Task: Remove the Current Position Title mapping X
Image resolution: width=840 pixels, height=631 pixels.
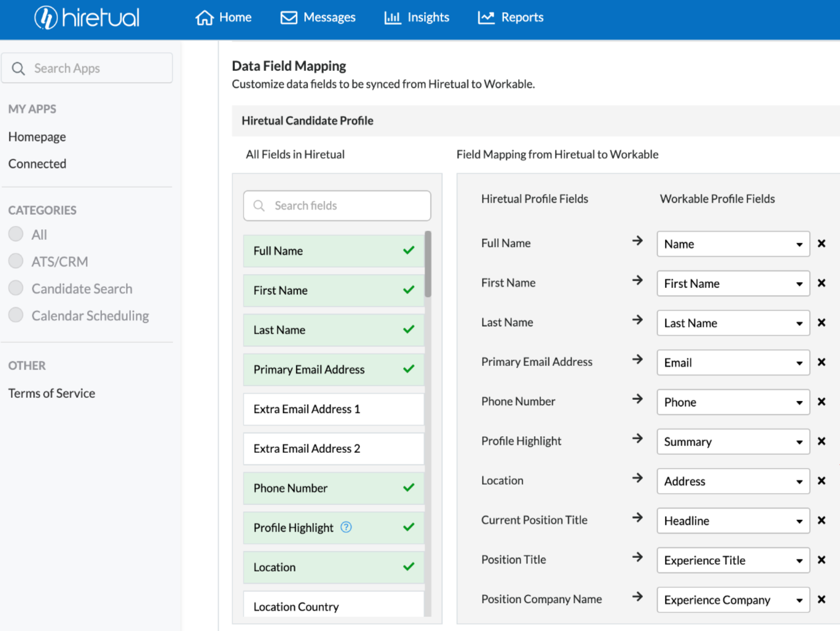Action: click(x=822, y=520)
